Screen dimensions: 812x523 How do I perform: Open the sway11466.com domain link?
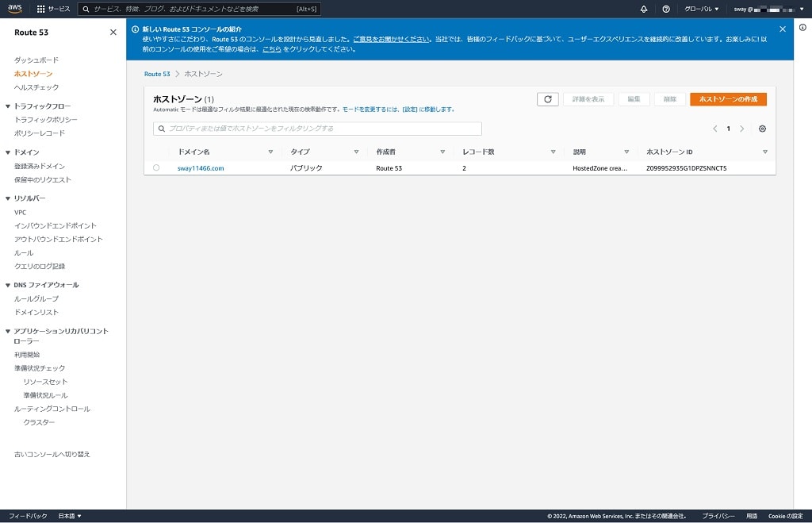[201, 168]
